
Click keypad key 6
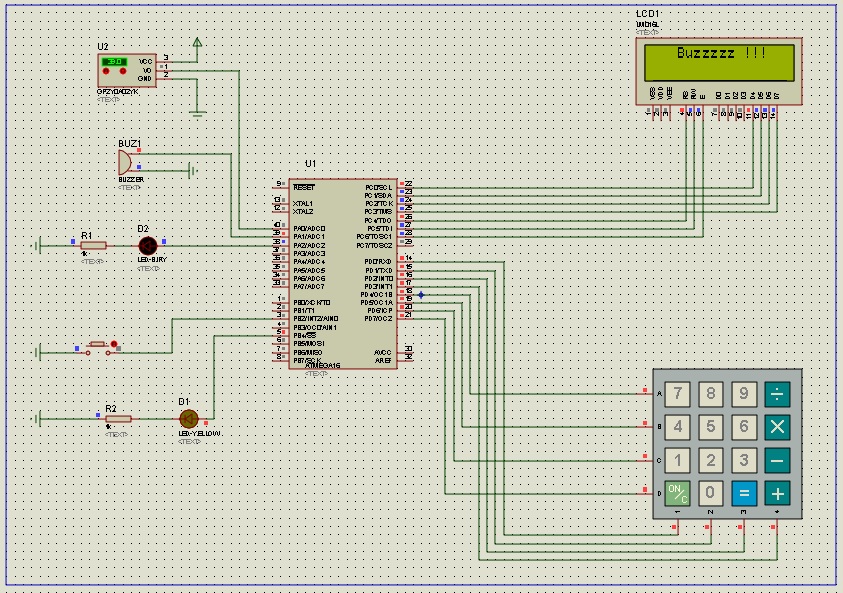[744, 427]
